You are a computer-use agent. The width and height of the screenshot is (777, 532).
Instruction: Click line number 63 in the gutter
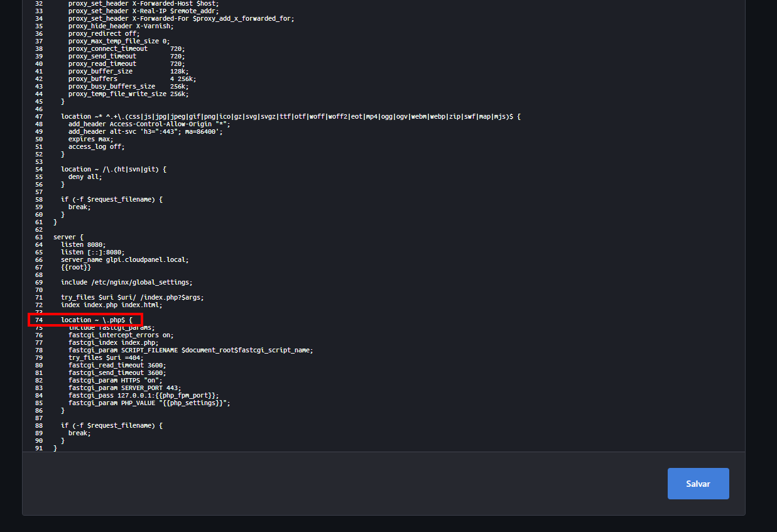coord(39,237)
